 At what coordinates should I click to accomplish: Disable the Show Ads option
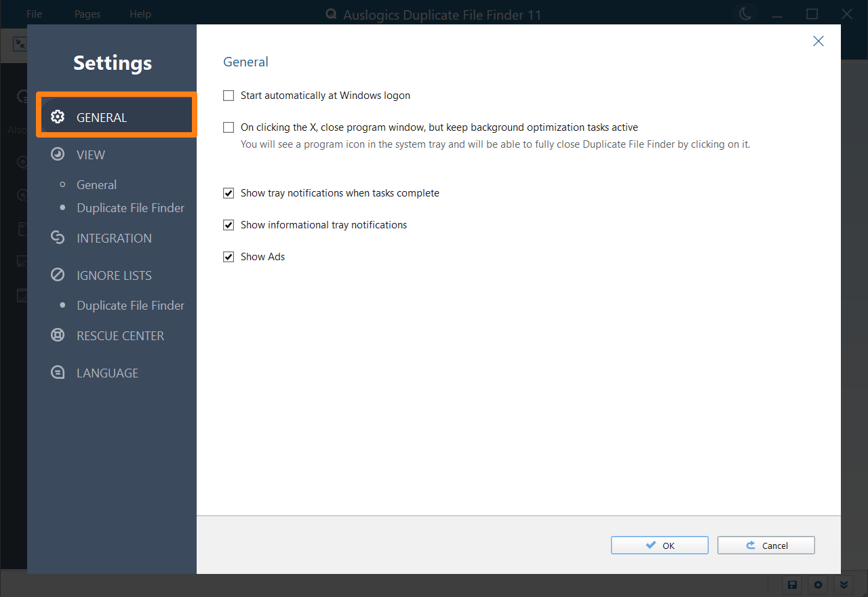[228, 256]
